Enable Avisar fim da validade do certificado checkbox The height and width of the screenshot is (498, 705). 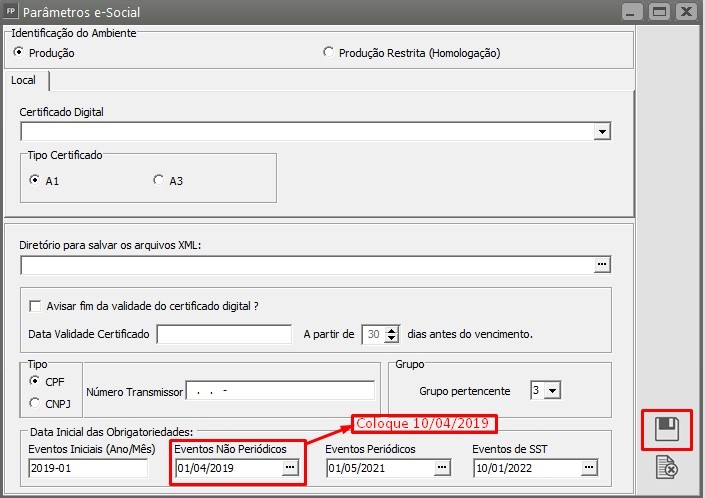click(35, 306)
